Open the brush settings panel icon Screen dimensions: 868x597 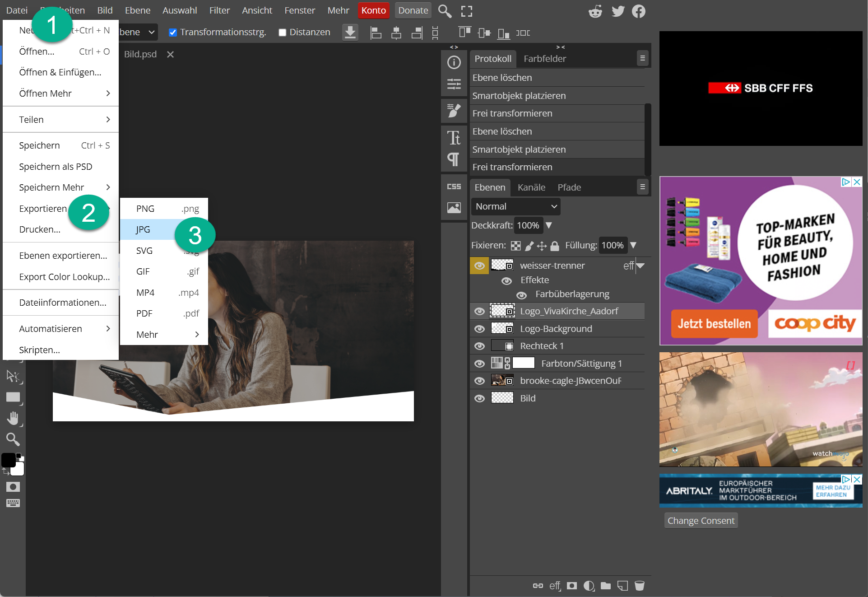(454, 110)
